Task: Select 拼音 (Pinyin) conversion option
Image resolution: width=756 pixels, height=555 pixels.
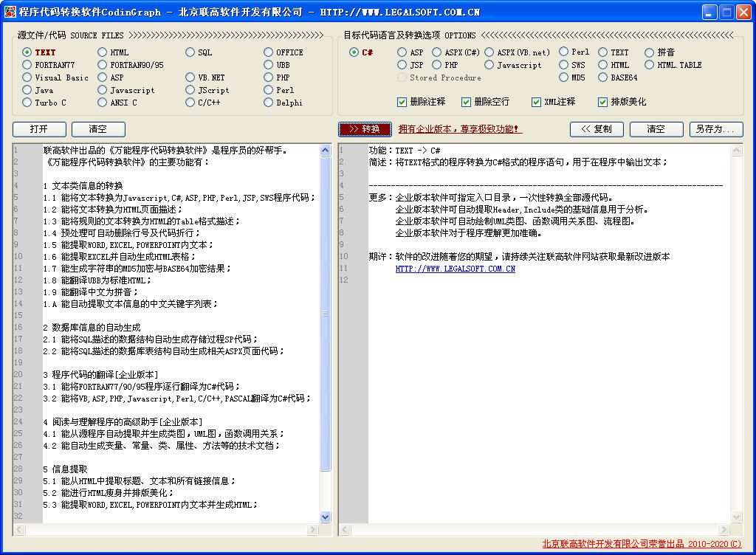Action: coord(650,52)
